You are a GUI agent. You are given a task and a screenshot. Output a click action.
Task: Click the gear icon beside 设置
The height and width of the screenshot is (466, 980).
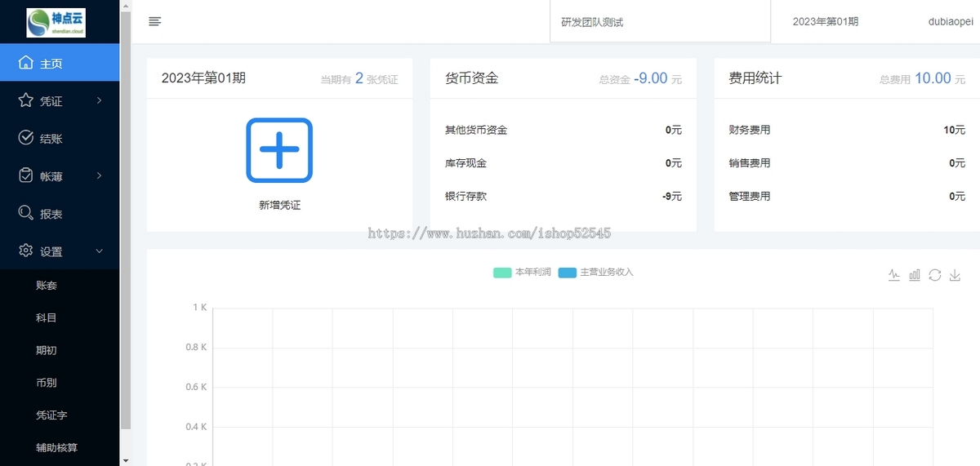[x=26, y=251]
